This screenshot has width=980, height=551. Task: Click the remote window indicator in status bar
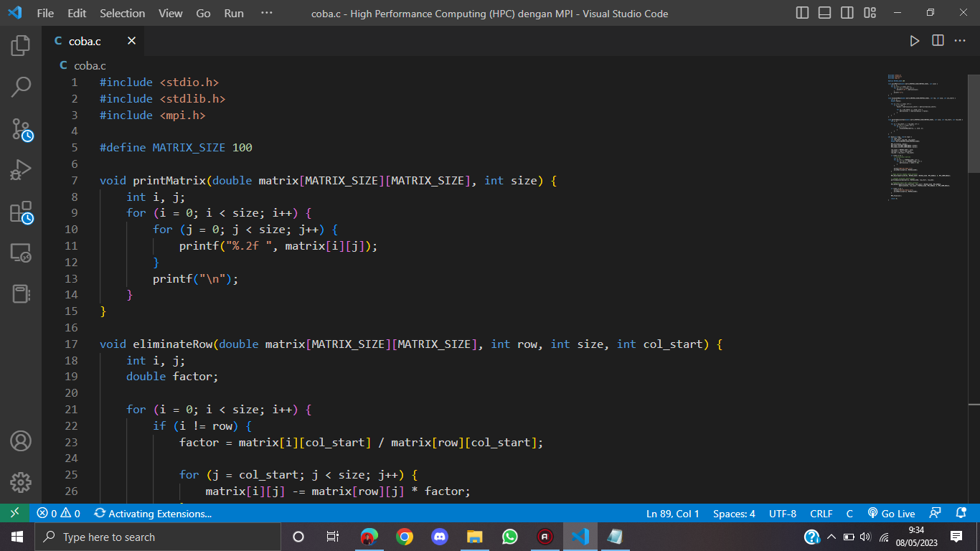pyautogui.click(x=14, y=514)
